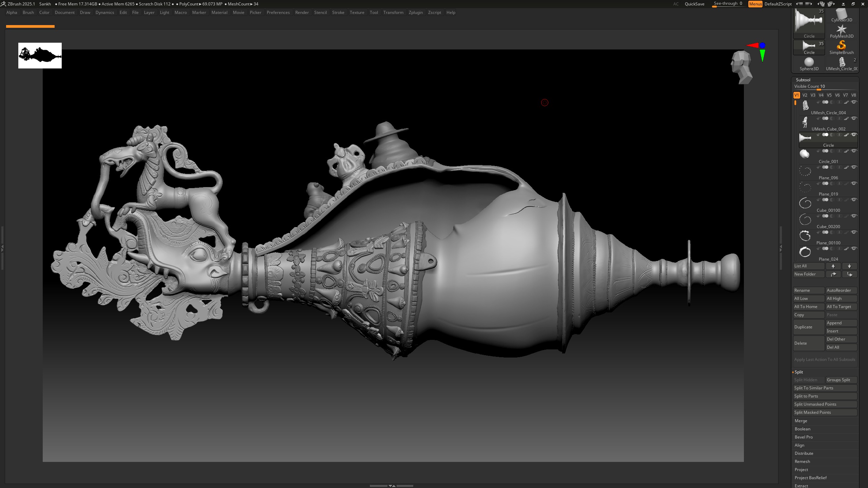
Task: Collapse the Split section header
Action: click(799, 372)
